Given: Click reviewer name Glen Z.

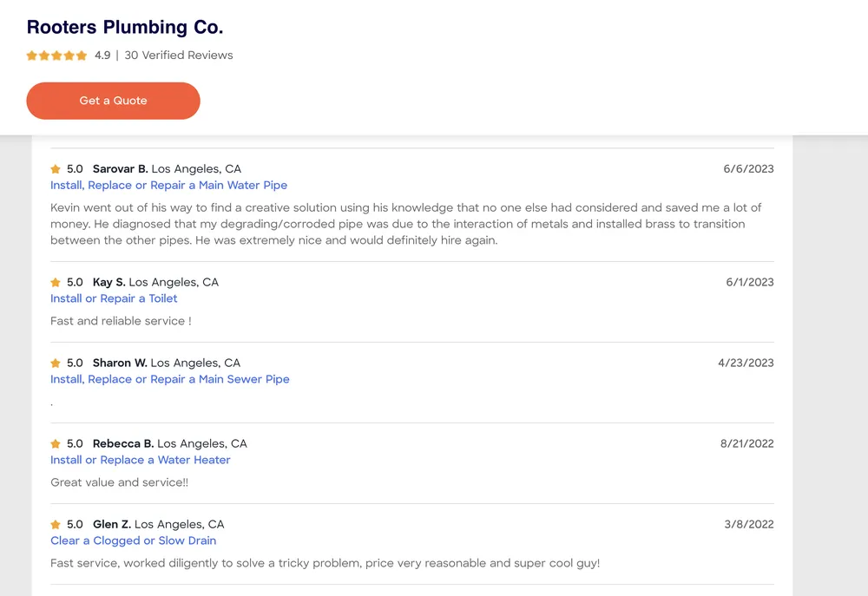Looking at the screenshot, I should pos(112,525).
